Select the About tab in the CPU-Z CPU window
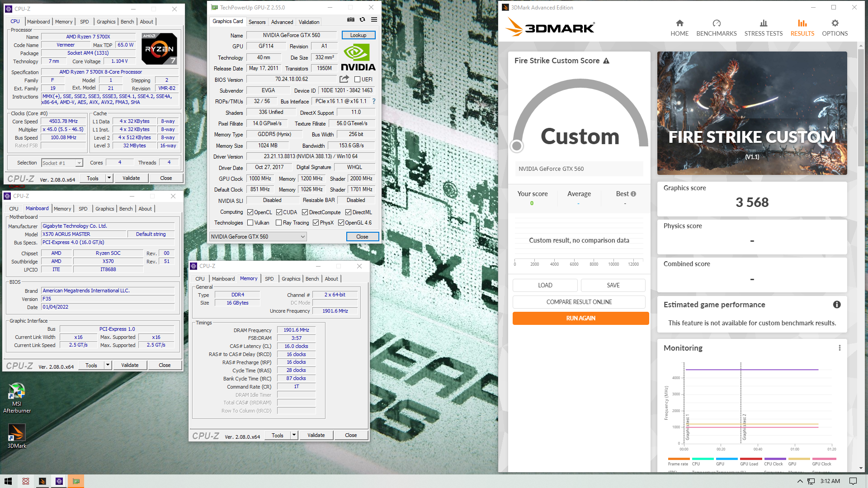Viewport: 868px width, 488px height. tap(146, 22)
